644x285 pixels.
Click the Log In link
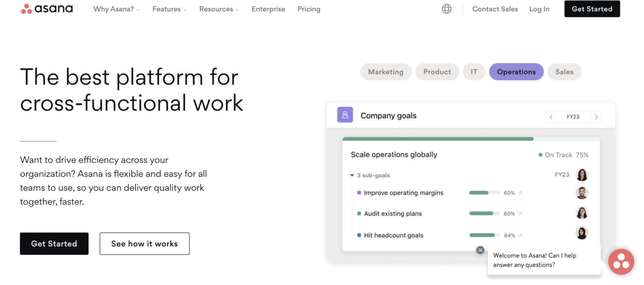(539, 8)
